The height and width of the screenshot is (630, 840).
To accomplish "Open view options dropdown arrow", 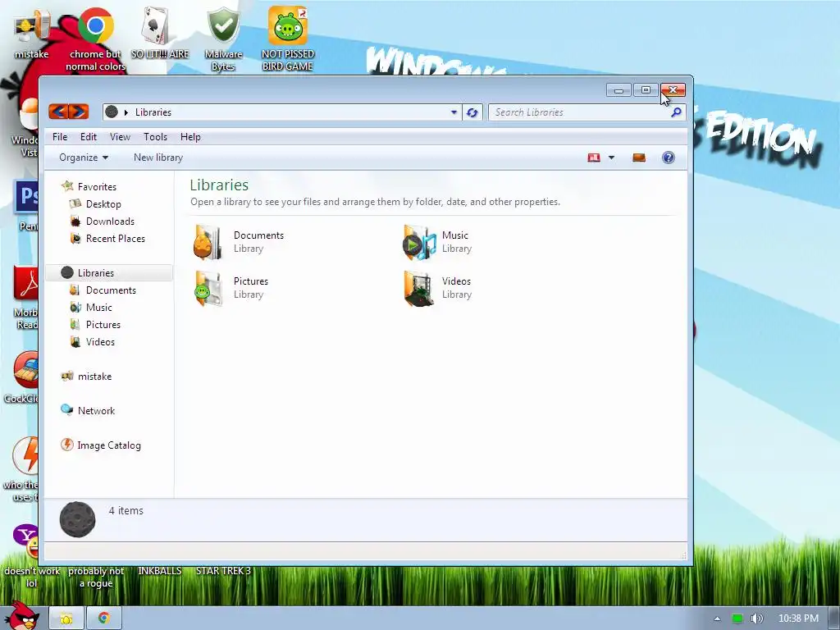I will coord(611,157).
